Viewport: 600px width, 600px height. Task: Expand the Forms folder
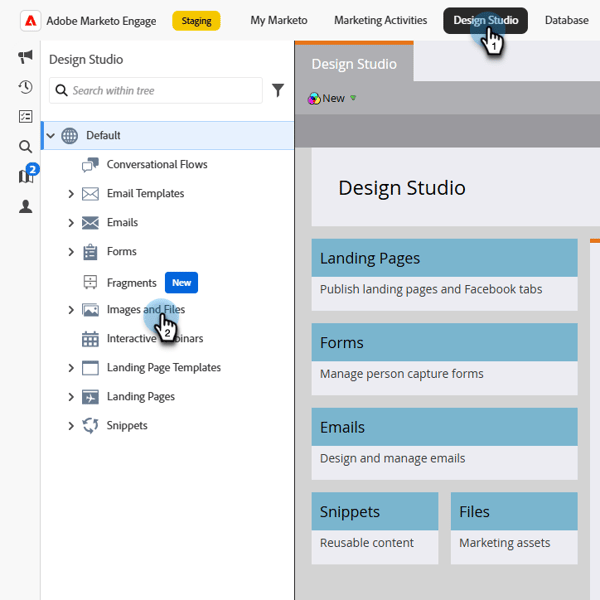click(71, 252)
